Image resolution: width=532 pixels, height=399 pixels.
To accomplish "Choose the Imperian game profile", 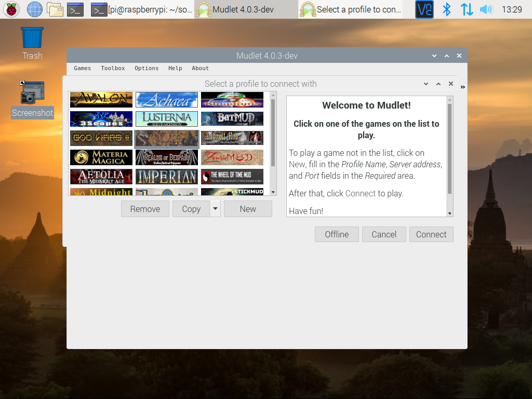I will tap(167, 177).
